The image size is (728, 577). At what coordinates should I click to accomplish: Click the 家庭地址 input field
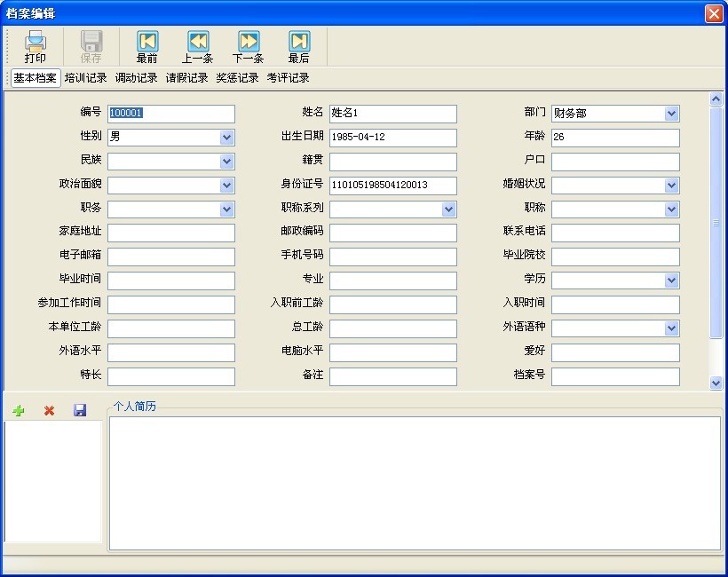pos(171,233)
